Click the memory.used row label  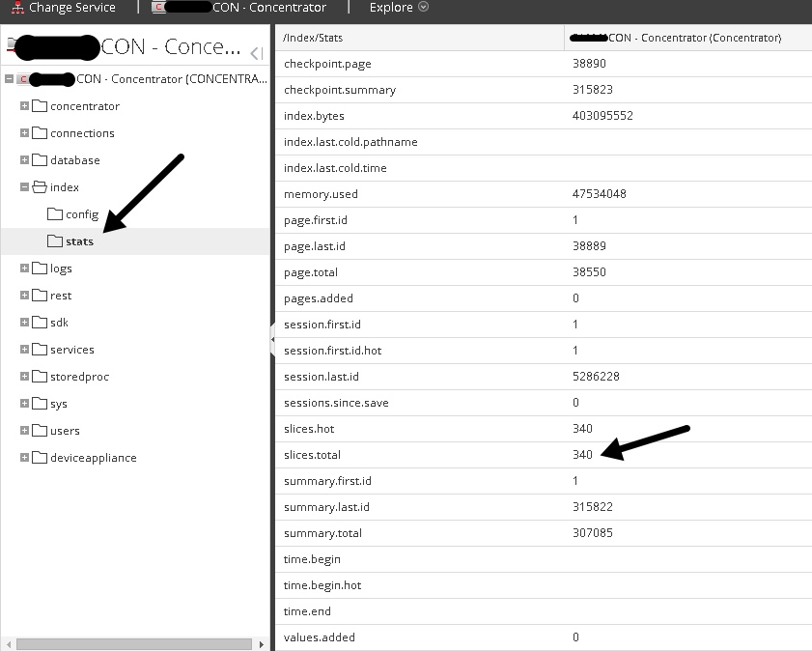tap(321, 194)
